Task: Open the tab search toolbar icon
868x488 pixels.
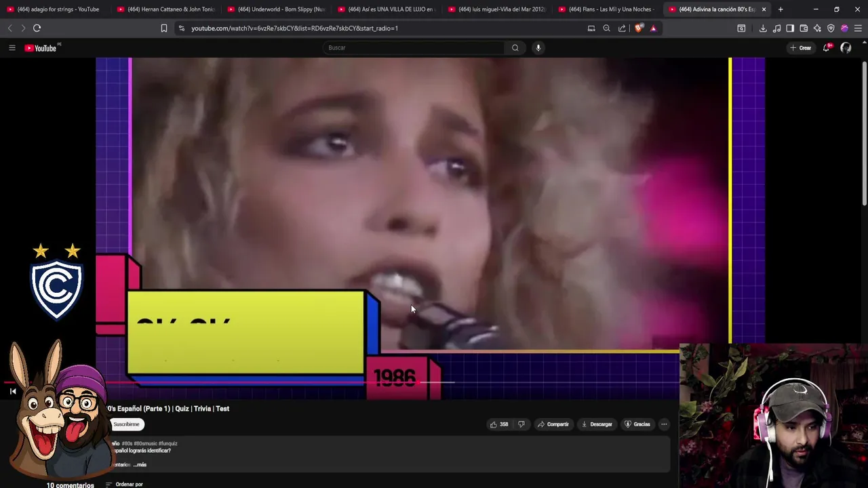Action: (x=741, y=28)
